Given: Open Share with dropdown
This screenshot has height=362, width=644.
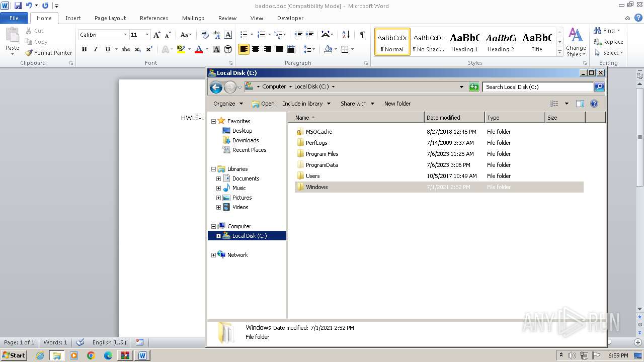Looking at the screenshot, I should click(x=357, y=104).
